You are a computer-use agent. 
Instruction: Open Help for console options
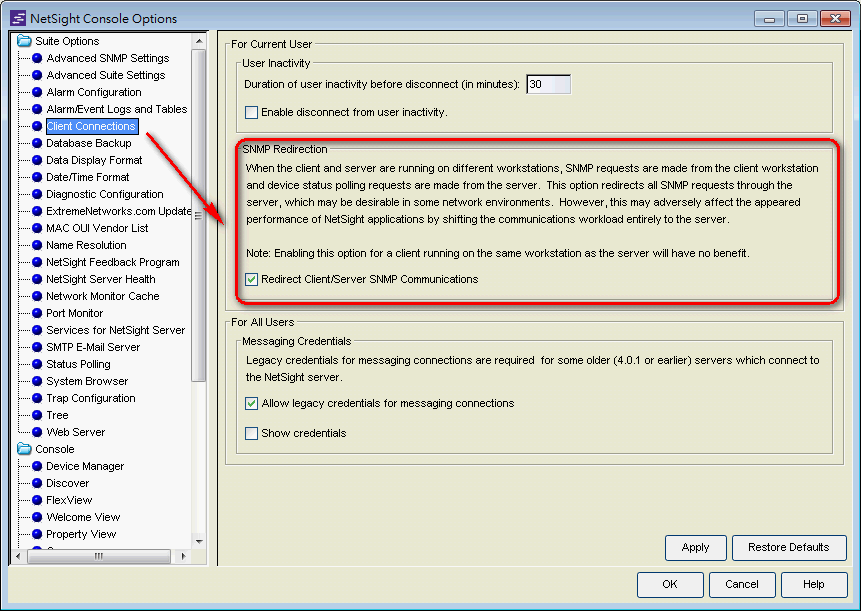pos(814,584)
